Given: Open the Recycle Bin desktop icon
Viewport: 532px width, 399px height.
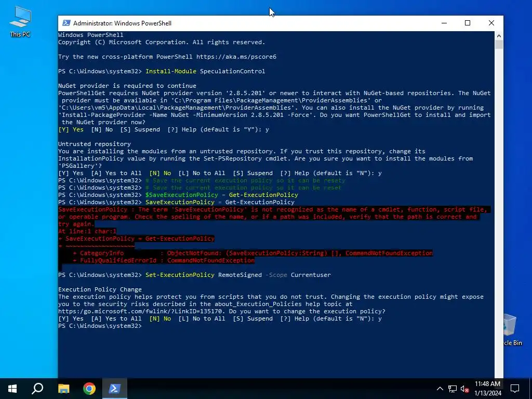Looking at the screenshot, I should pos(513,329).
